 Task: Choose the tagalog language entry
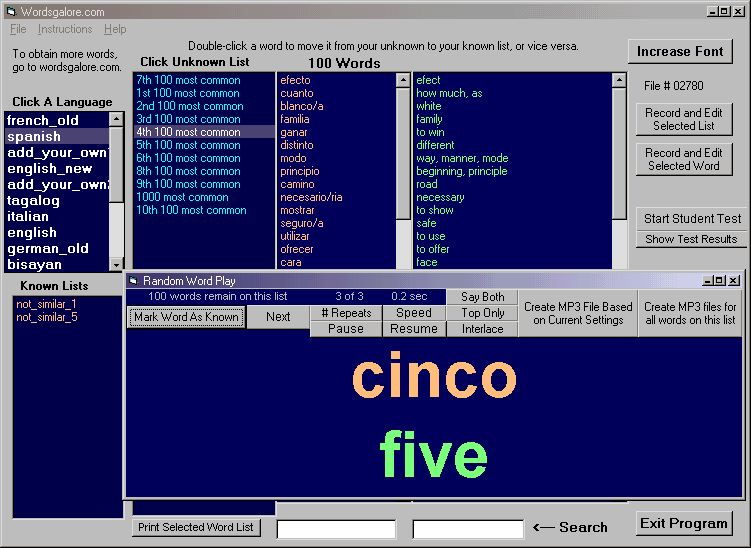34,200
